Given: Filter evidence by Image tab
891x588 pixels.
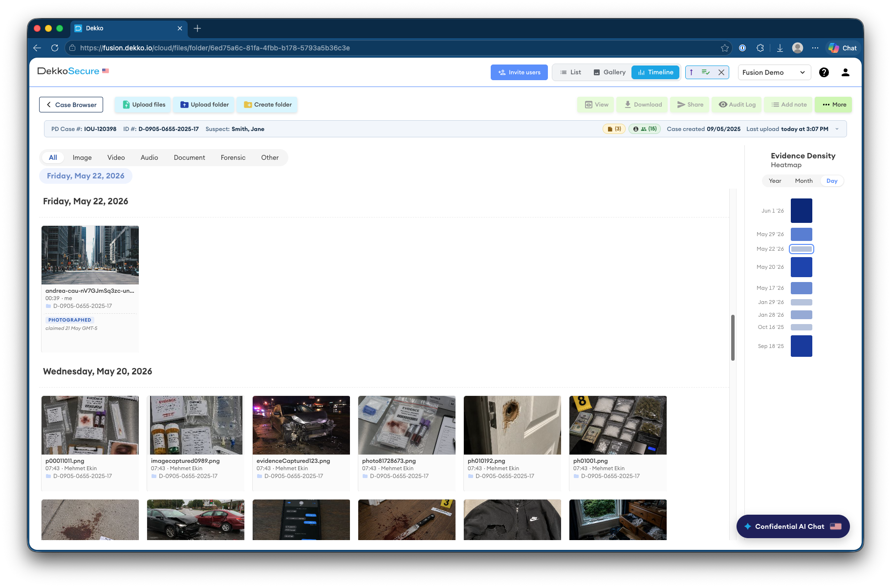Looking at the screenshot, I should tap(82, 157).
